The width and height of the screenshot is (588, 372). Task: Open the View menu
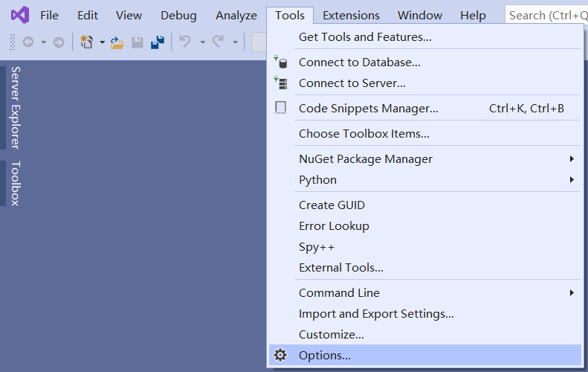[x=129, y=16]
